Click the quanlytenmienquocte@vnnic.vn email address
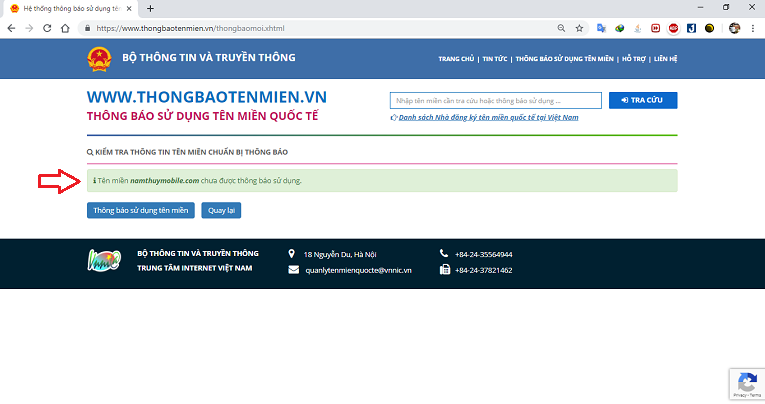Image resolution: width=765 pixels, height=404 pixels. pyautogui.click(x=359, y=270)
